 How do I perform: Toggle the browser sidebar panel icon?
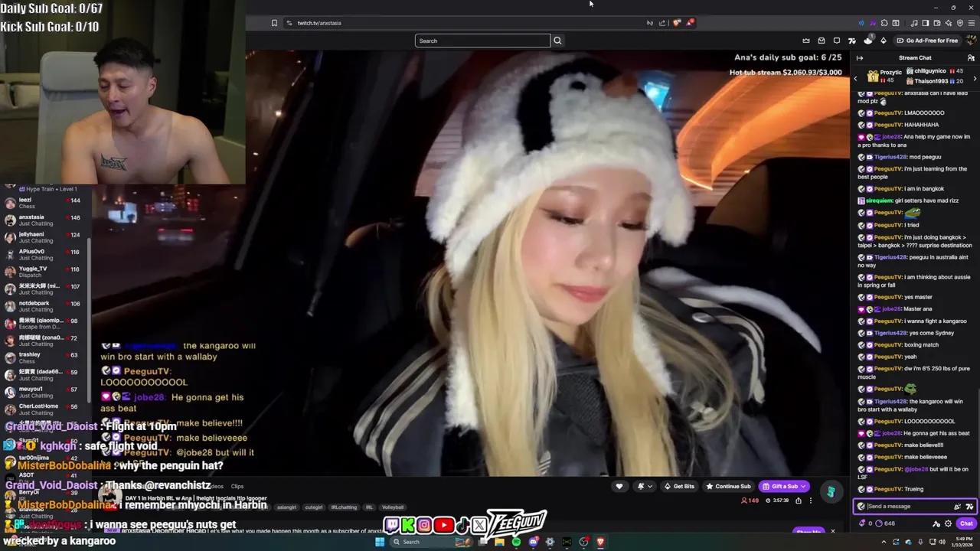[x=926, y=23]
